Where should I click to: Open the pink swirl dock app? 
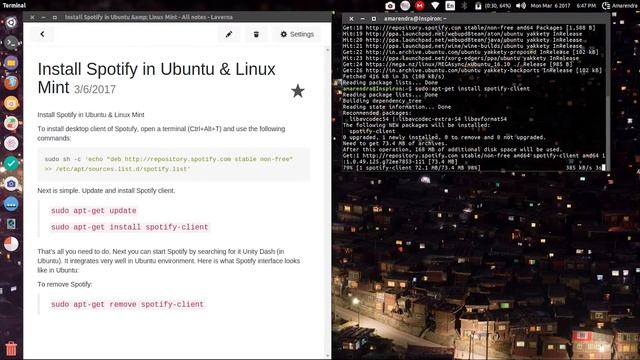(x=11, y=143)
